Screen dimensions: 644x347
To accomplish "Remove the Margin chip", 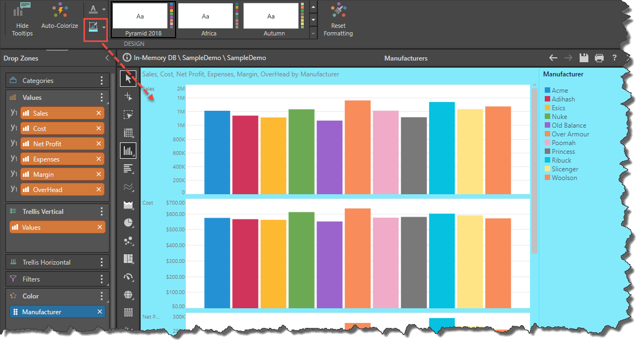I will tap(99, 175).
